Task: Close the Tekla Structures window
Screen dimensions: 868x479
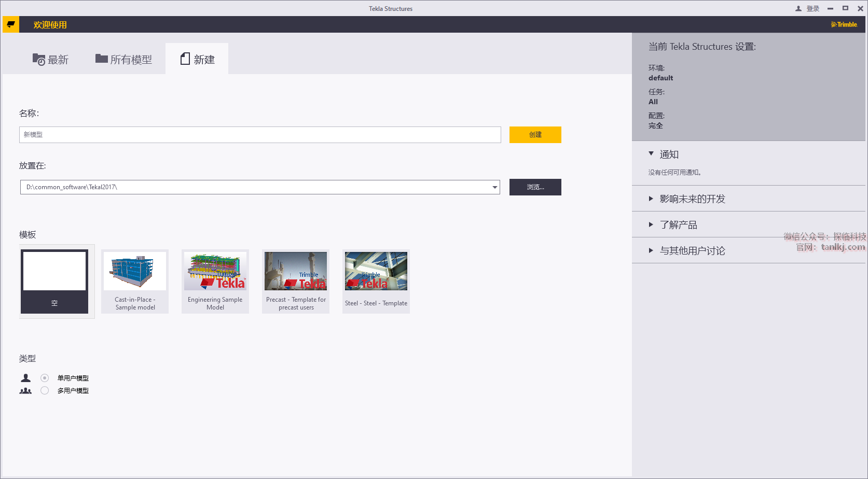Action: [x=860, y=8]
